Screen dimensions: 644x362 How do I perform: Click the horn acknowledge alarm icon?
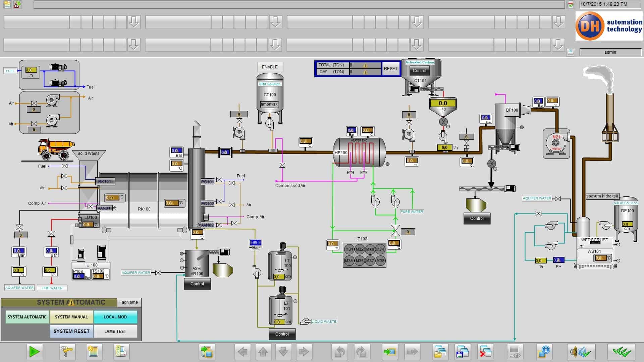click(x=581, y=352)
